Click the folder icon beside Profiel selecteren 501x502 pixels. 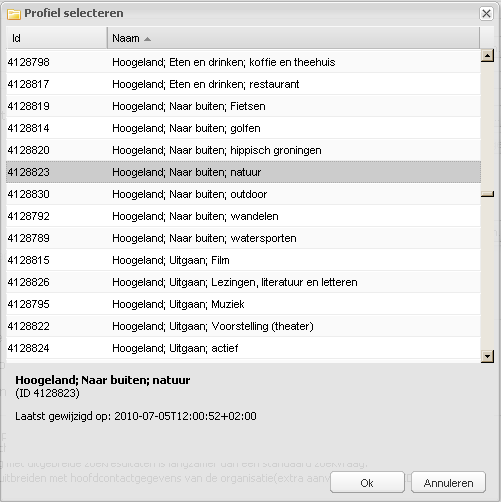(x=14, y=14)
